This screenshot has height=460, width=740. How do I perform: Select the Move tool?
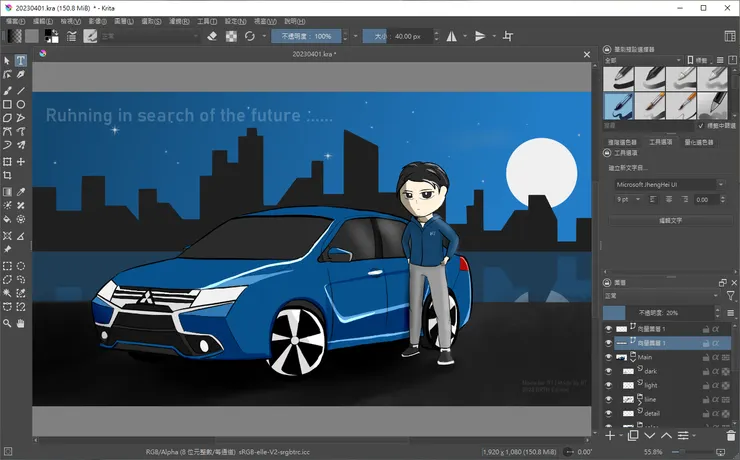click(x=21, y=161)
